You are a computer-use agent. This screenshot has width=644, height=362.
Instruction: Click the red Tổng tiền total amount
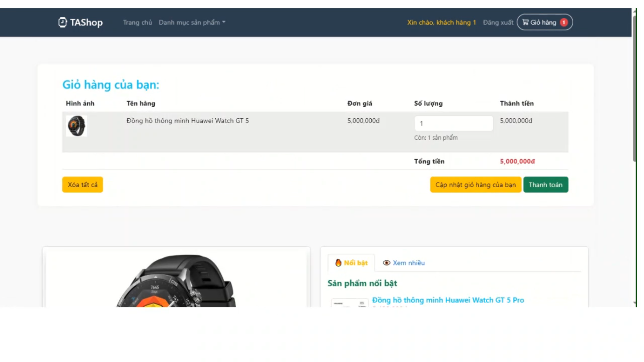(x=518, y=161)
